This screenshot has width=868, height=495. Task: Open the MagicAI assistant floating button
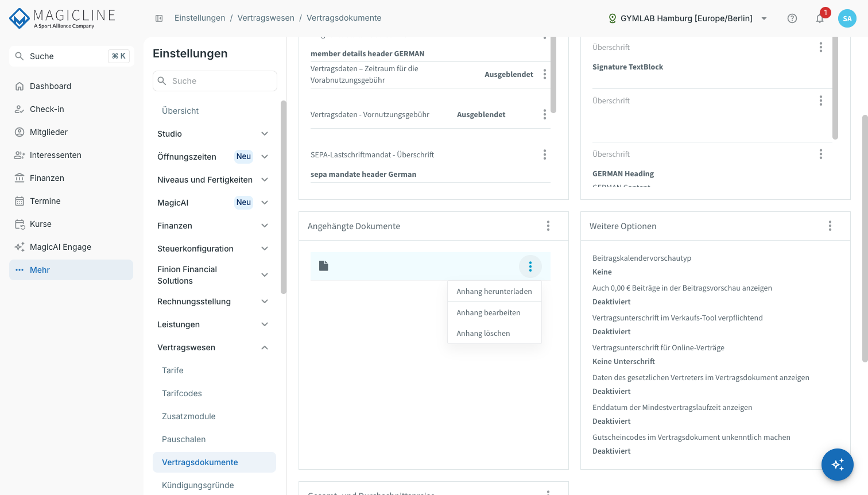pos(838,465)
